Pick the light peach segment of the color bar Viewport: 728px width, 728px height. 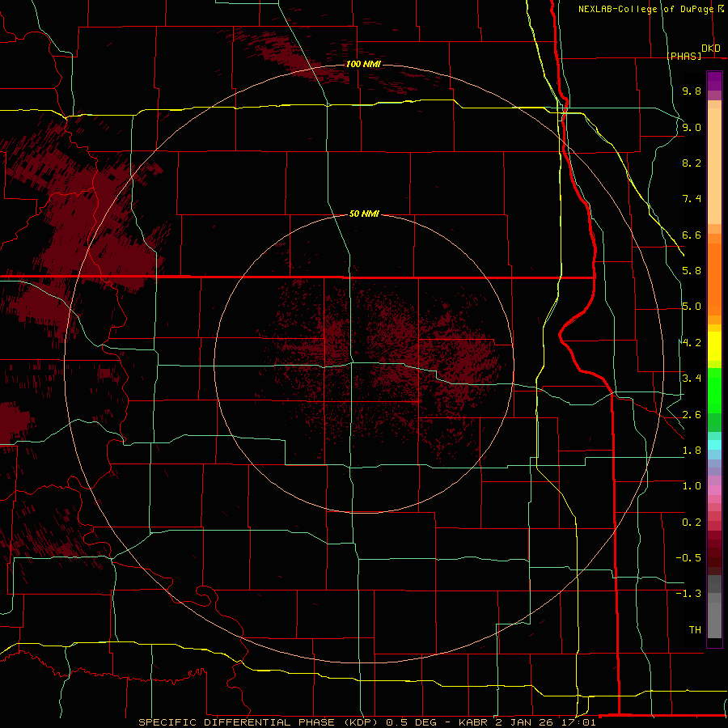(714, 166)
